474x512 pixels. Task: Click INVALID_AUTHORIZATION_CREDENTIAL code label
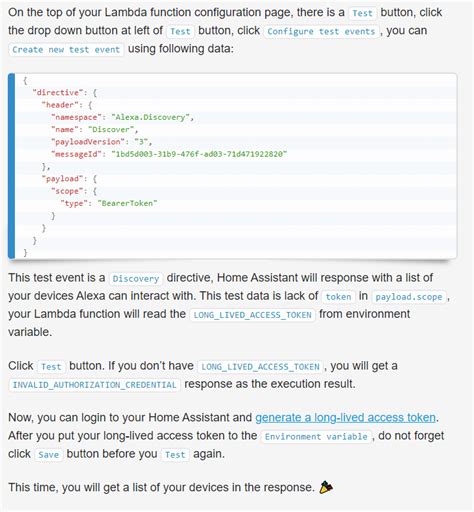point(94,385)
